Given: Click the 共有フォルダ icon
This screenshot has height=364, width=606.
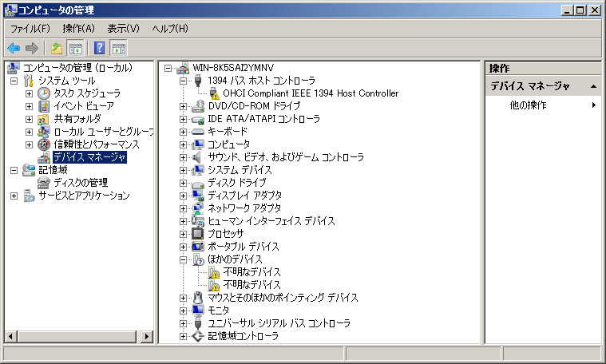Looking at the screenshot, I should (43, 119).
